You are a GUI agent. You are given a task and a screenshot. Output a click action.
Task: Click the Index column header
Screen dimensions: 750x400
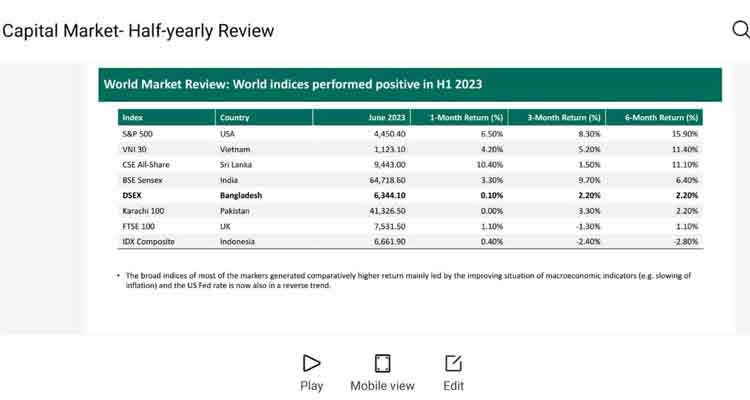coord(133,118)
